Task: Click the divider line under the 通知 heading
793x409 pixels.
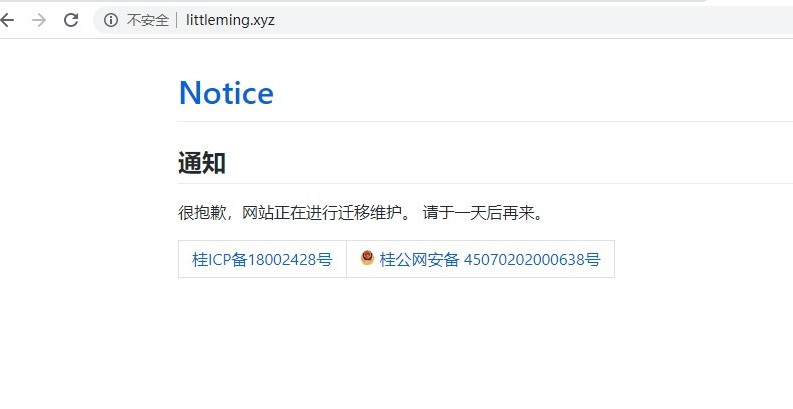Action: point(486,184)
